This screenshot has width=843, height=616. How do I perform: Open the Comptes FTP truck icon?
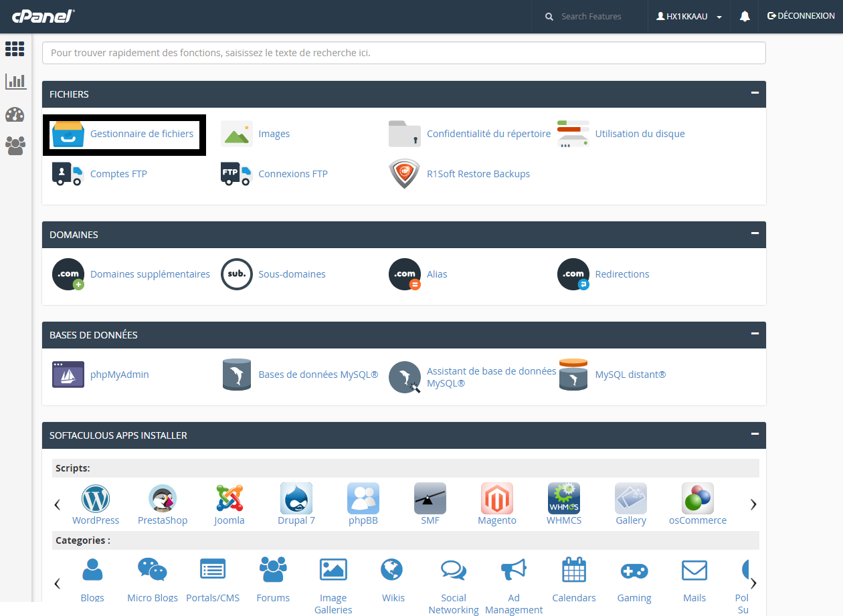coord(67,174)
